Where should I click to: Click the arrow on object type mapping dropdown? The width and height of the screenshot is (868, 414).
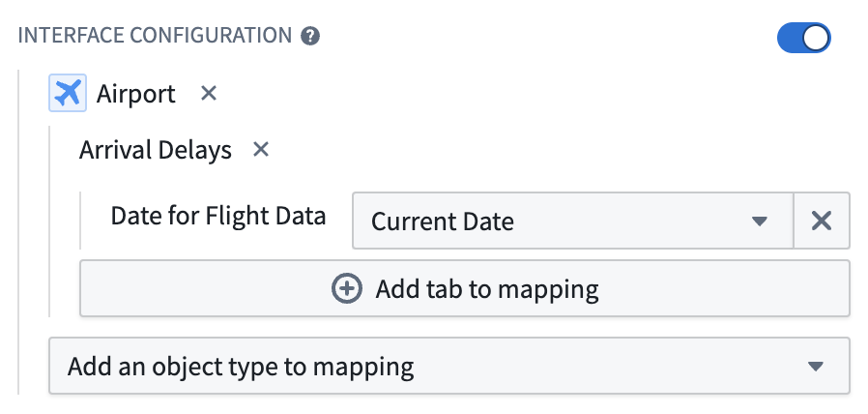tap(815, 367)
